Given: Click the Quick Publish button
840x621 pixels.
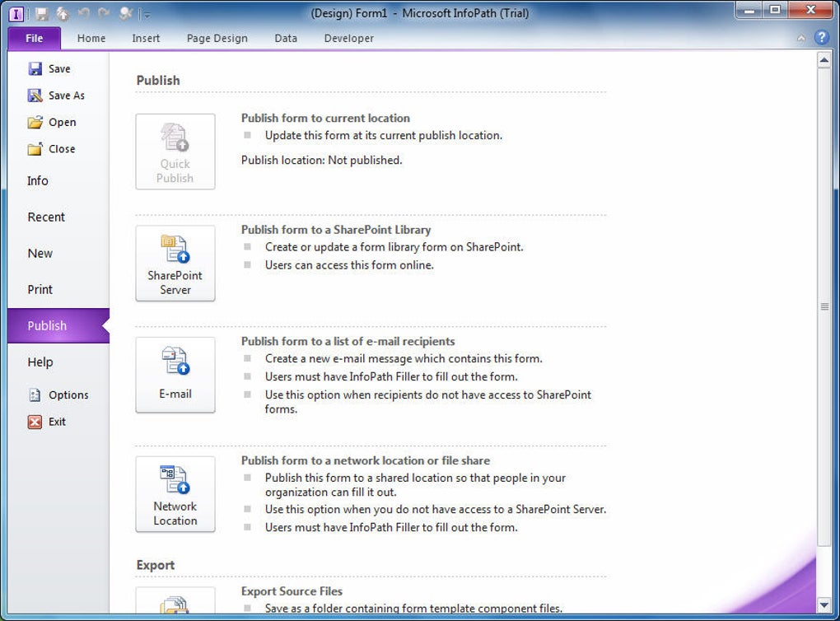Looking at the screenshot, I should coord(175,151).
